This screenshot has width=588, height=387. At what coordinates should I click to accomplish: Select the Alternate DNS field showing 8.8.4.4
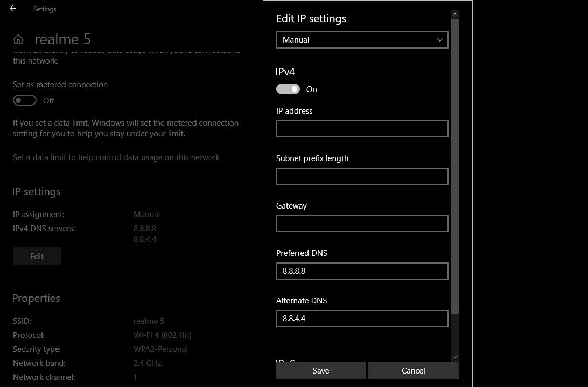click(362, 318)
